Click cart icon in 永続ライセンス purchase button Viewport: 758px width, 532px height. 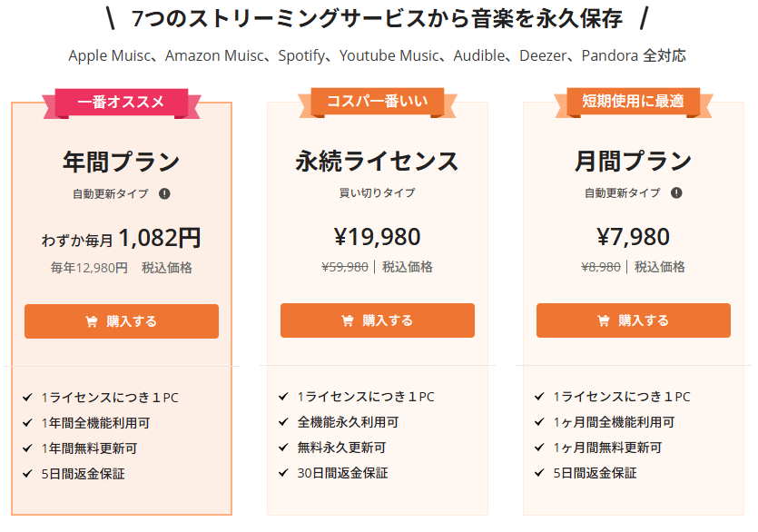[x=347, y=320]
